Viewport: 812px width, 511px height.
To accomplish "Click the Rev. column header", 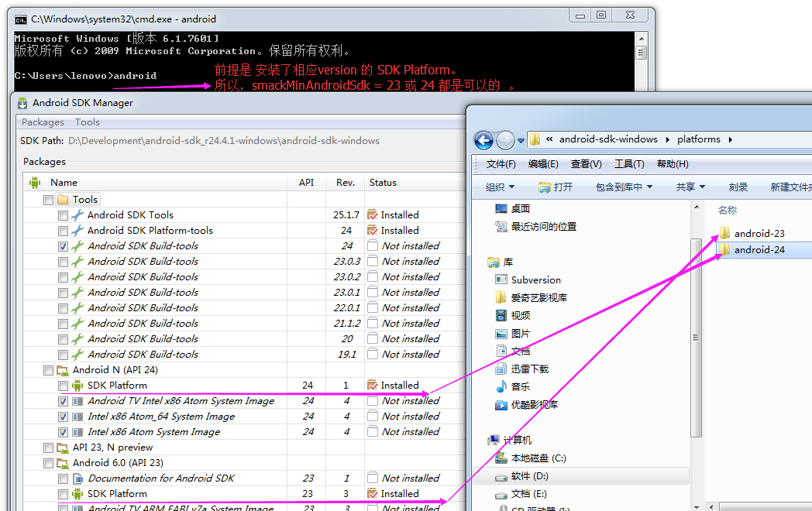I will [x=346, y=182].
